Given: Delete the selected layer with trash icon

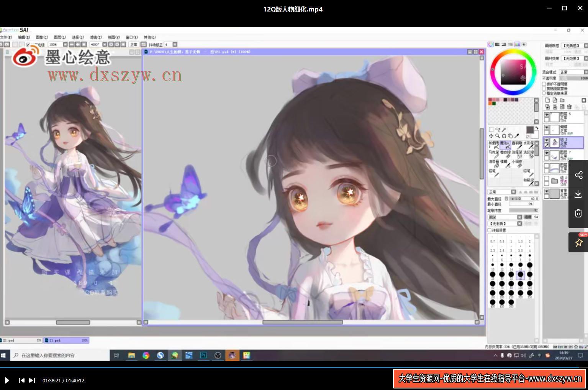Looking at the screenshot, I should tap(569, 107).
